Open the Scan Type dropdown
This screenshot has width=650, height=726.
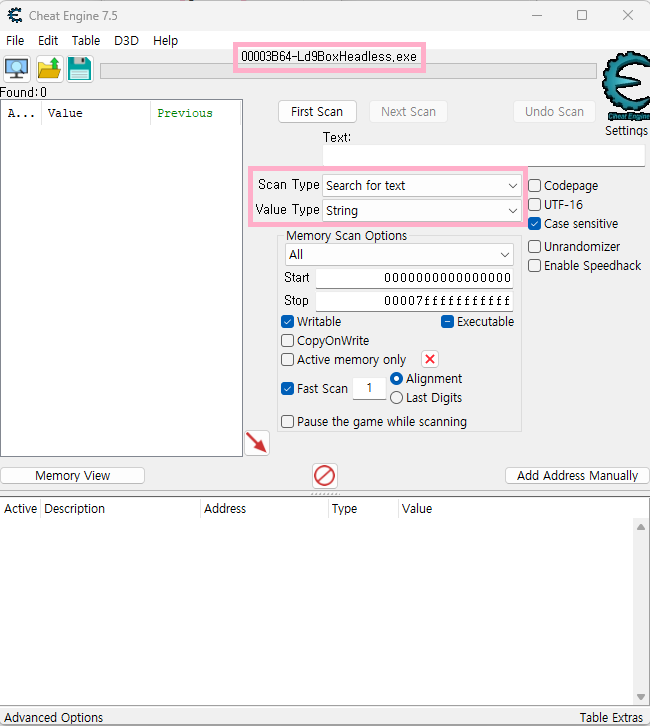[x=422, y=186]
